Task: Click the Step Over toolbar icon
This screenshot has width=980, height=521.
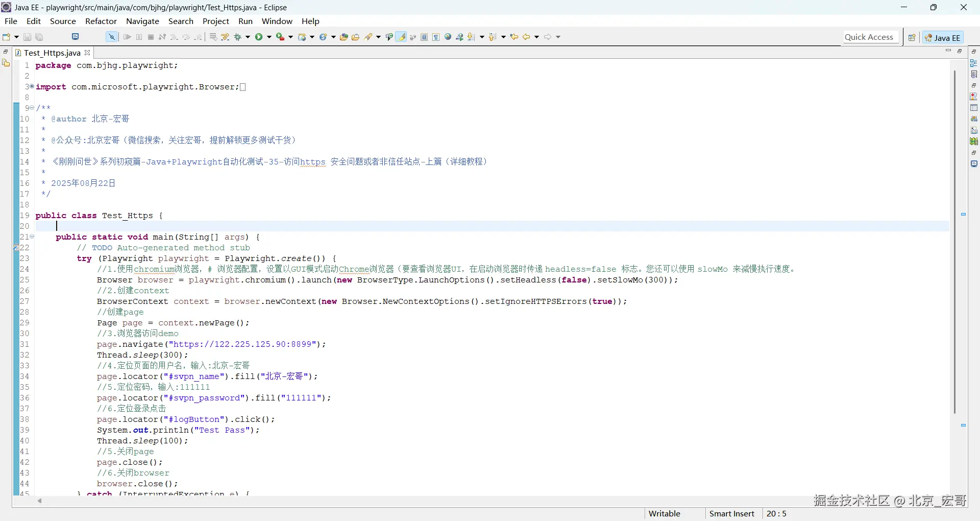Action: tap(186, 37)
